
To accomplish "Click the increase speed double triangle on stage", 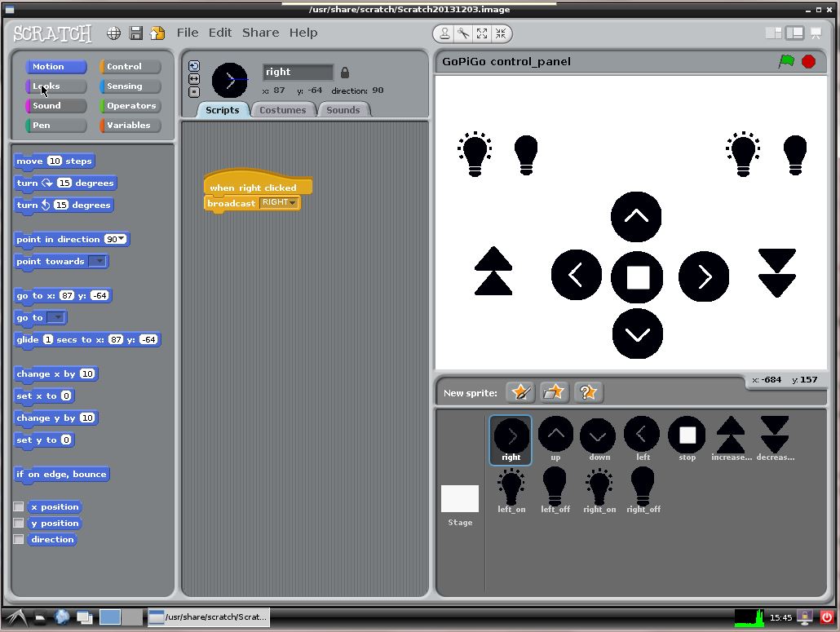I will pyautogui.click(x=493, y=271).
